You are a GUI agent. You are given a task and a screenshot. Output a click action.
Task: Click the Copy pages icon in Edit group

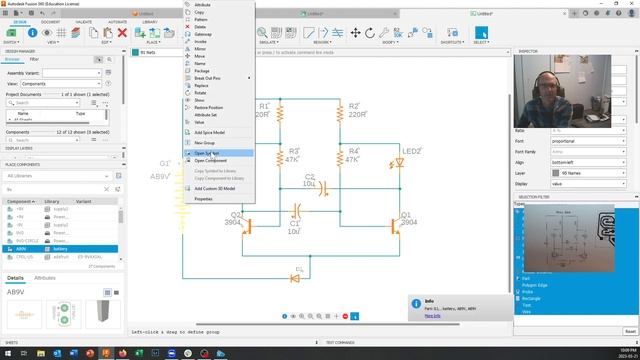tap(93, 33)
